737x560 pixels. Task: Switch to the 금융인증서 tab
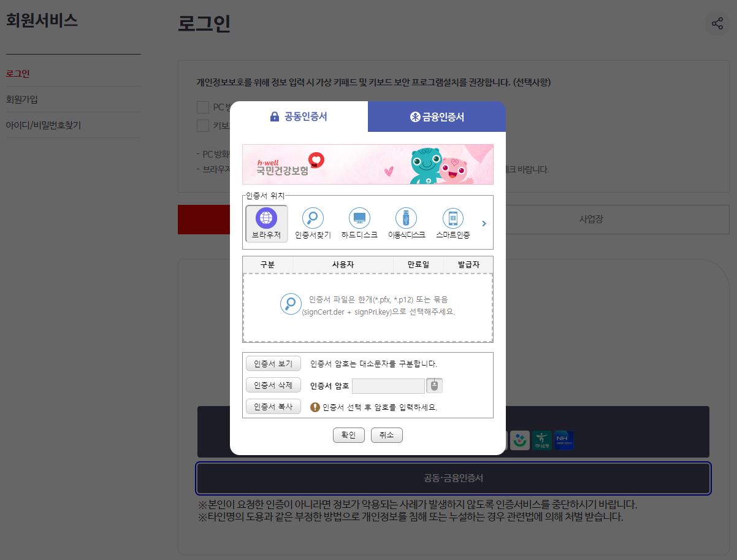(437, 117)
